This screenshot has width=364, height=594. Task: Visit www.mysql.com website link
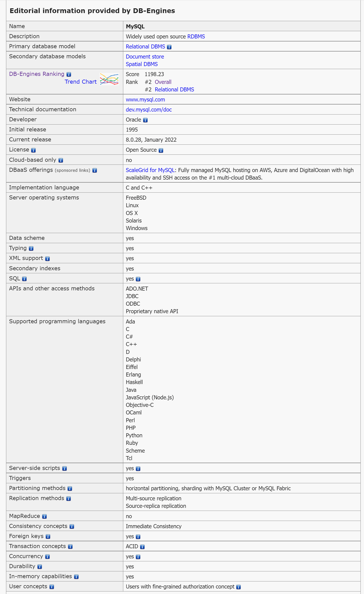145,99
